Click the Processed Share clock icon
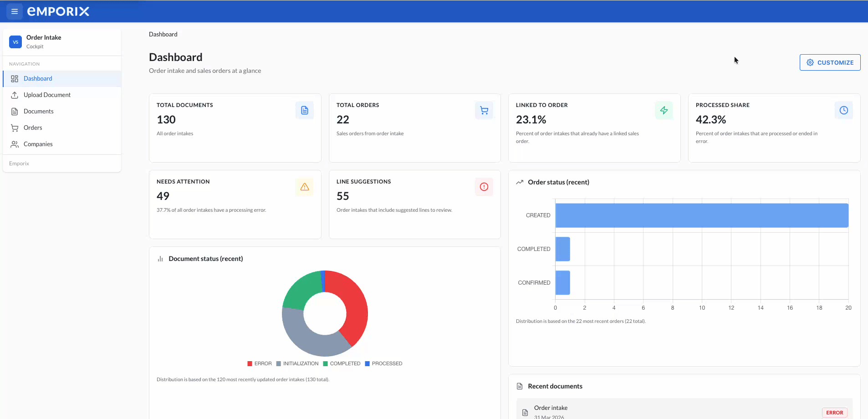Screen dimensions: 868x419 (x=844, y=110)
